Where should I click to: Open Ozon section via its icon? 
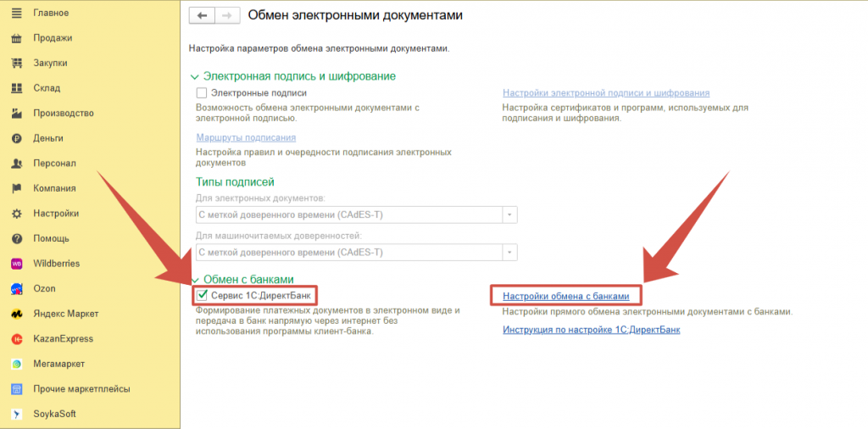tap(16, 288)
